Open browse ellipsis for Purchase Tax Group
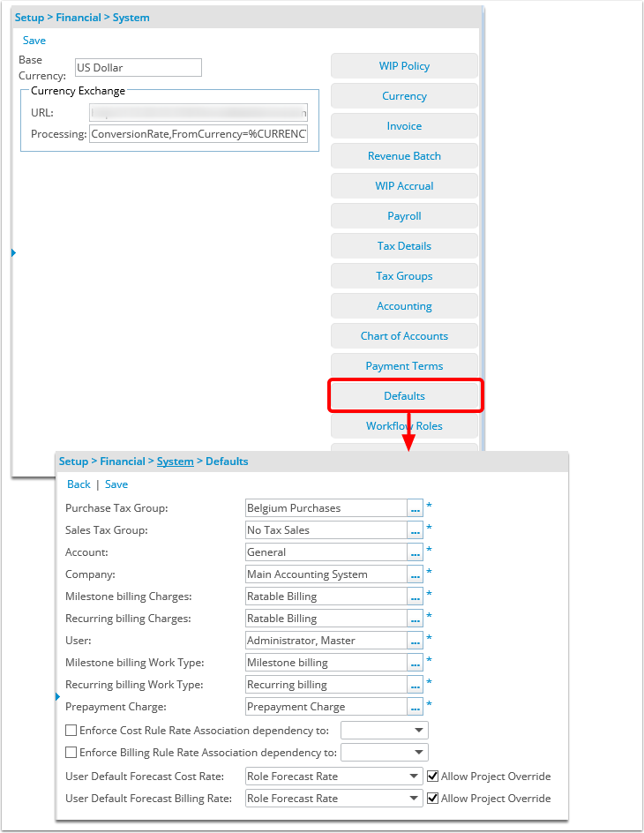 click(416, 508)
